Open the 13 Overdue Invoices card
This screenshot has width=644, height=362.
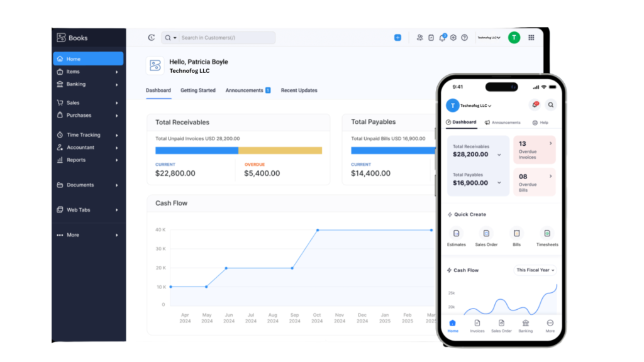pyautogui.click(x=535, y=150)
